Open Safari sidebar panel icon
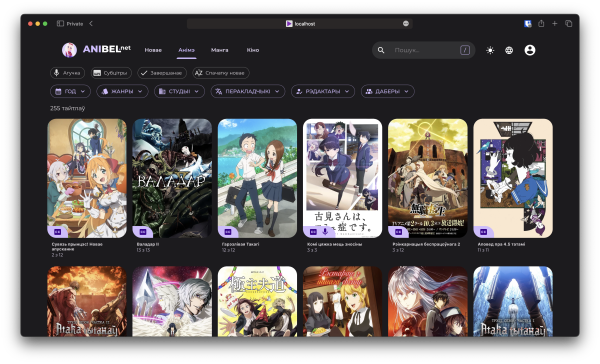Viewport: 600px width, 364px height. 60,24
